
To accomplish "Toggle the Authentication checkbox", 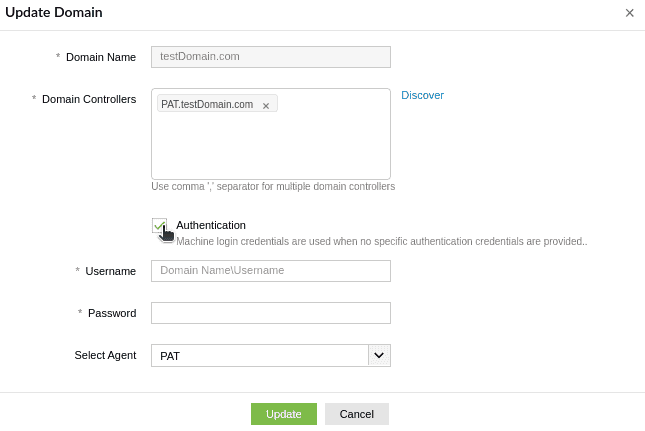I will pyautogui.click(x=159, y=226).
